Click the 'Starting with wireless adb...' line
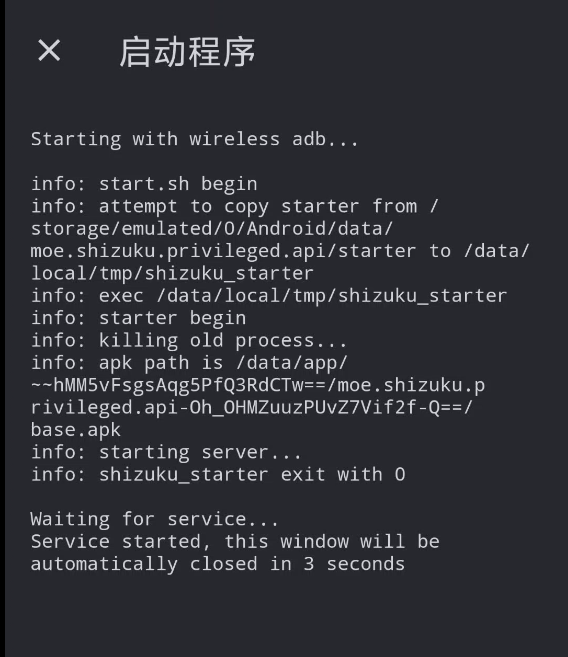 pos(195,140)
